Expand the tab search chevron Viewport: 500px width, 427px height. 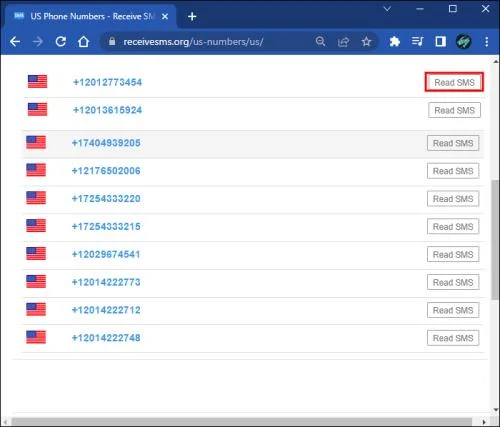click(x=387, y=9)
